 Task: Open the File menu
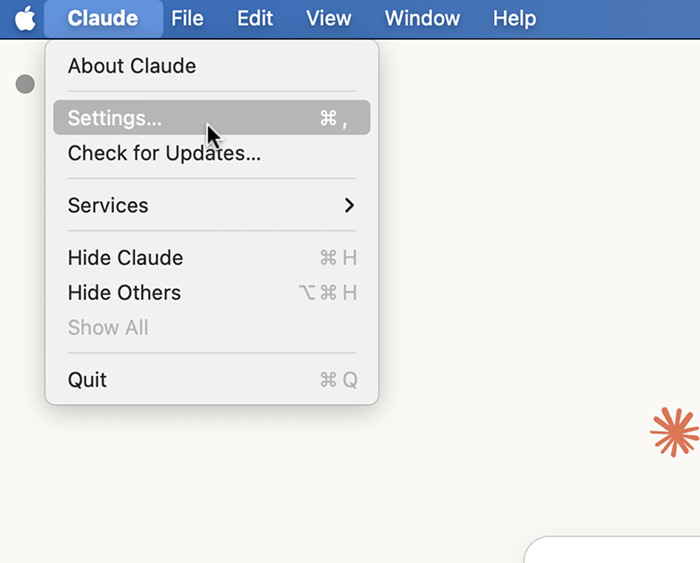pyautogui.click(x=187, y=19)
